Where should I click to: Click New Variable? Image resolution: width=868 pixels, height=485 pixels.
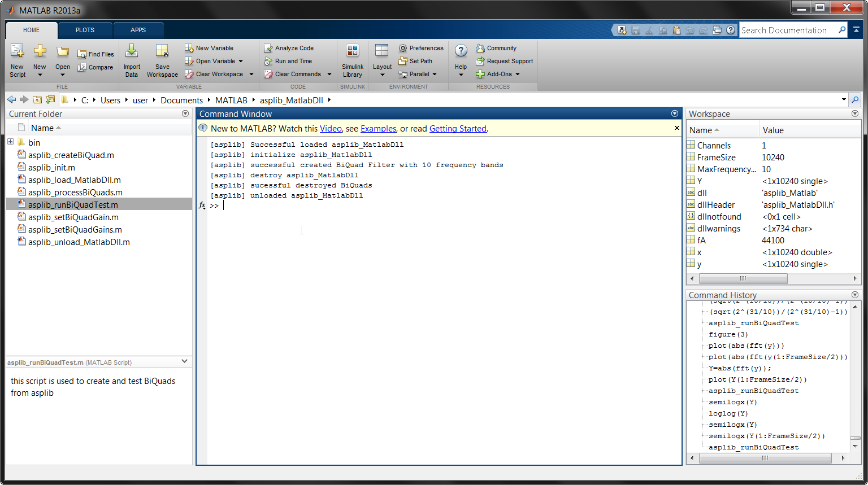[x=209, y=48]
